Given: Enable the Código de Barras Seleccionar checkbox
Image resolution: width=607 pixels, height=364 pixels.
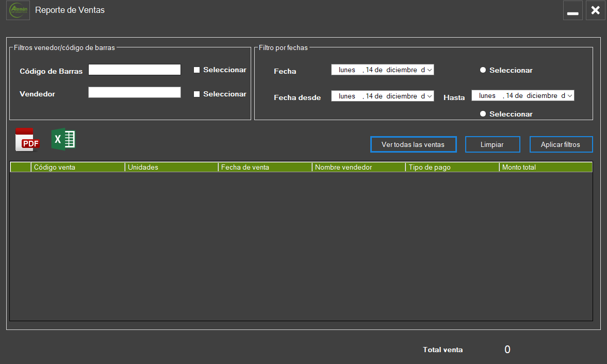Looking at the screenshot, I should 196,70.
